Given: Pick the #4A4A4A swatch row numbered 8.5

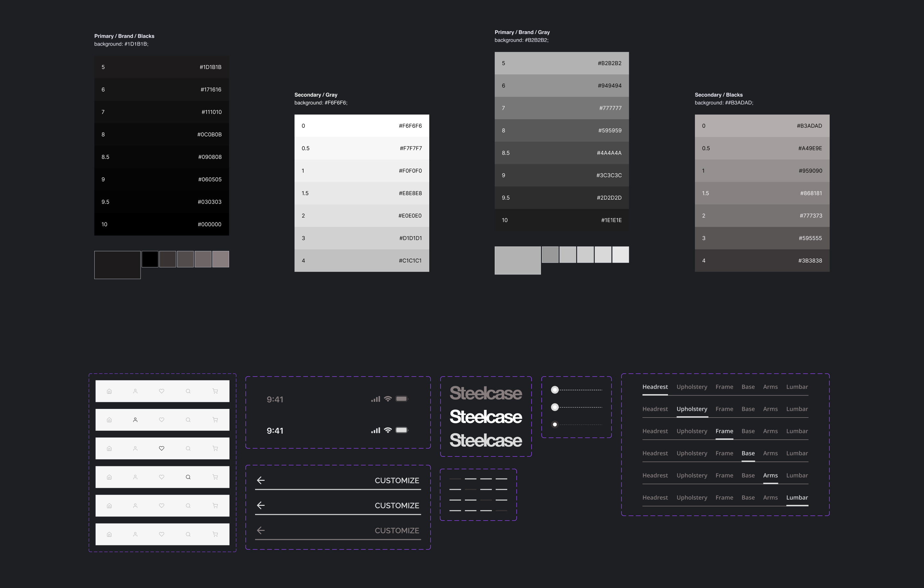Looking at the screenshot, I should pyautogui.click(x=562, y=153).
